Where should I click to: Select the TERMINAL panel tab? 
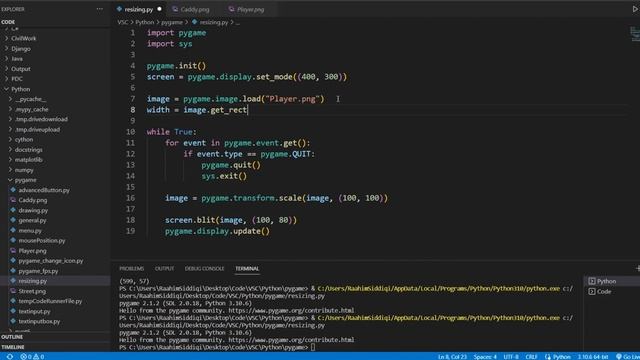click(x=247, y=269)
